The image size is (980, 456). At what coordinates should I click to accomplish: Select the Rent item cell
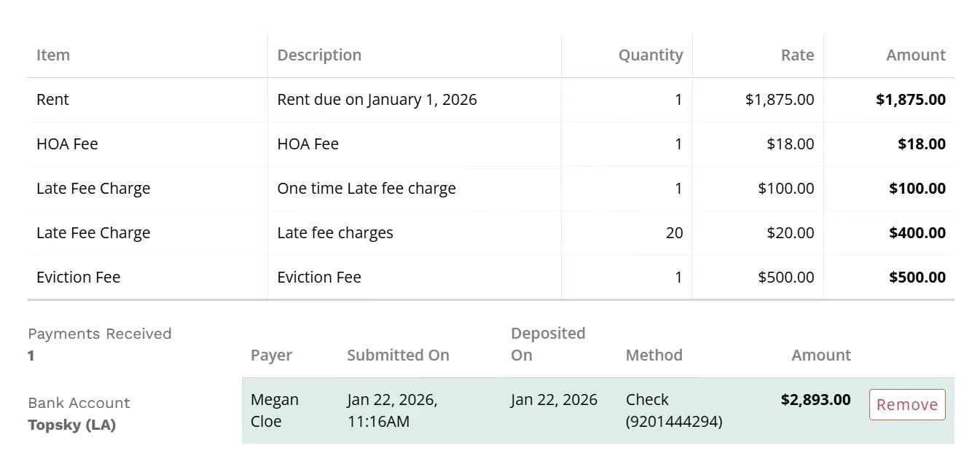(53, 100)
